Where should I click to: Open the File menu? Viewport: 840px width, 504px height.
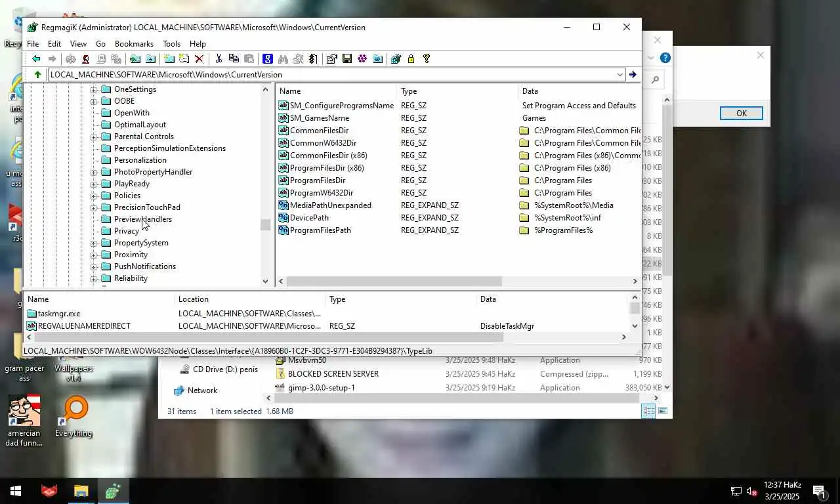[x=33, y=44]
